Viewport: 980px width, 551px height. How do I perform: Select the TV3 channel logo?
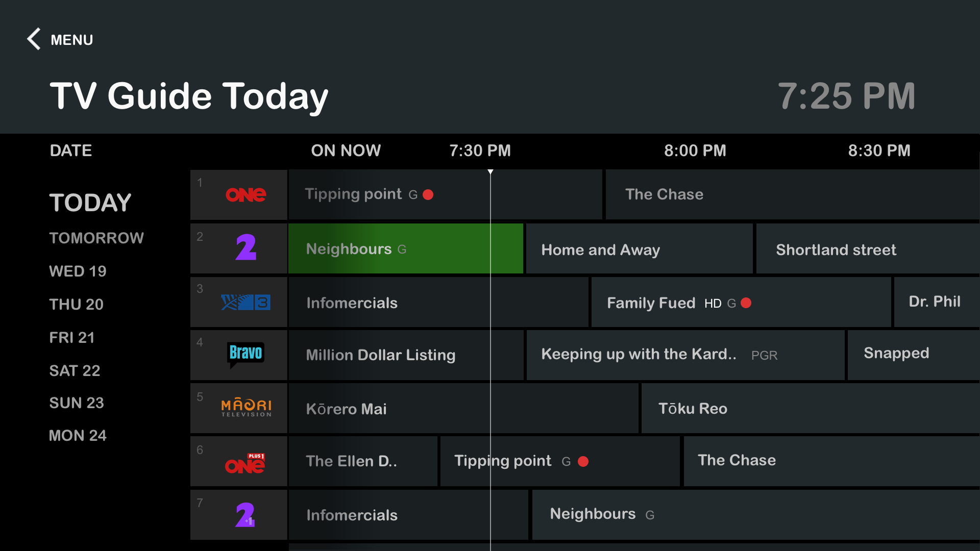click(x=246, y=303)
